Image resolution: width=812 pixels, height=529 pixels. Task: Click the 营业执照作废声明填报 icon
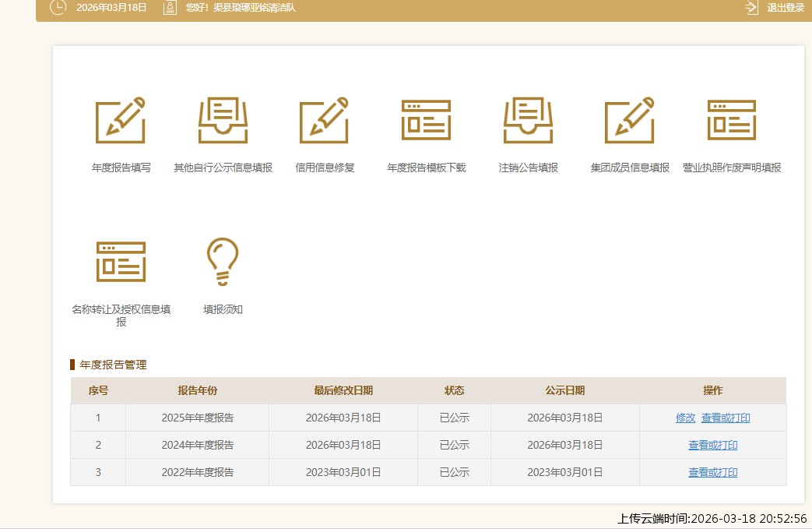[x=731, y=121]
